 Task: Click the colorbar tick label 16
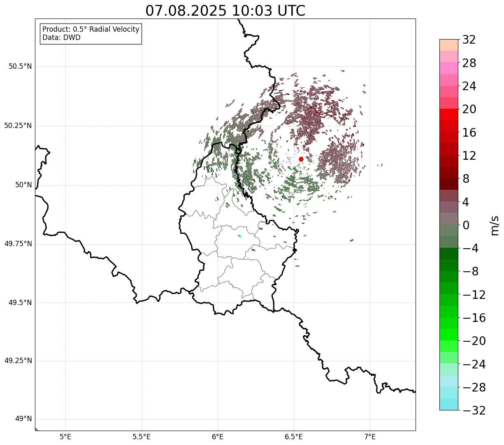pos(469,133)
